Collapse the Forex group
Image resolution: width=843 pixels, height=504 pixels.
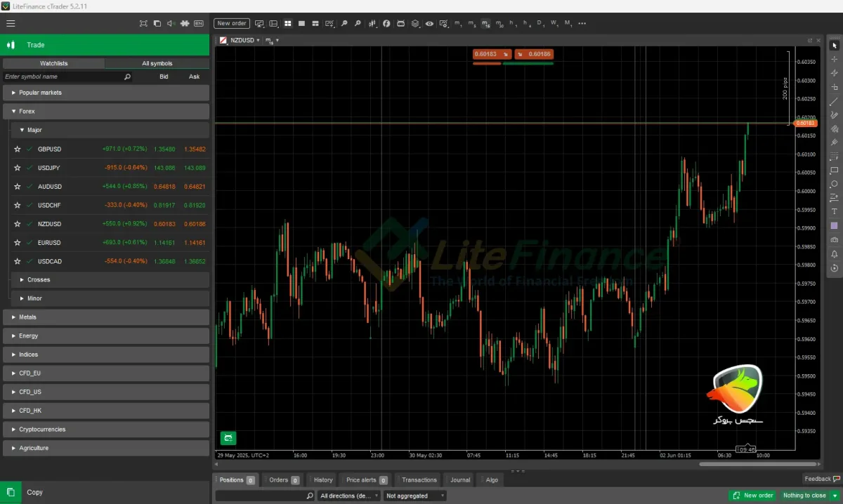[x=106, y=111]
